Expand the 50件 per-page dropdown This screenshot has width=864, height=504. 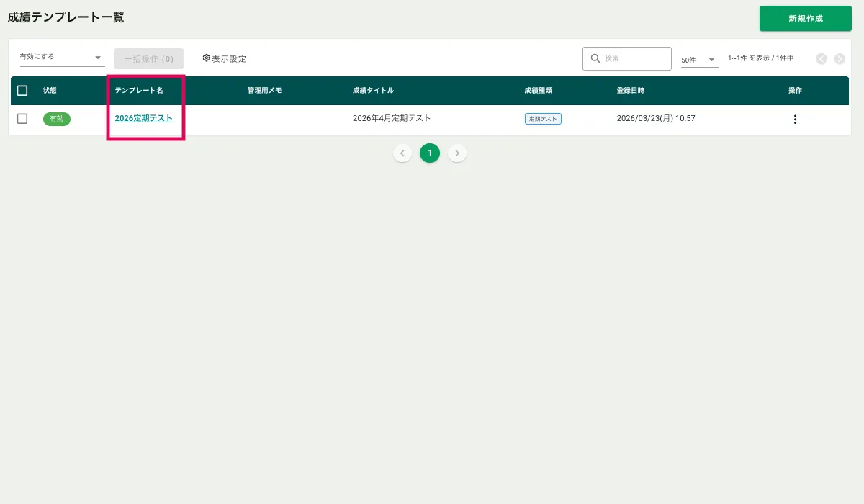[x=699, y=60]
